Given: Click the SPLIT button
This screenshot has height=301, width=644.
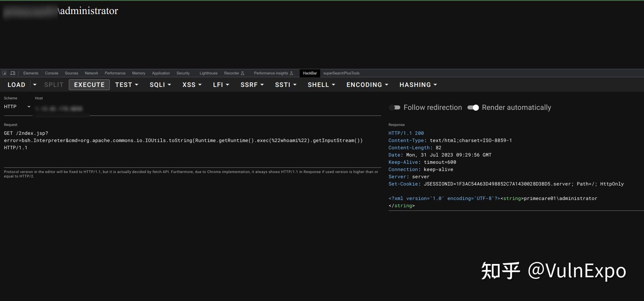Looking at the screenshot, I should (54, 85).
